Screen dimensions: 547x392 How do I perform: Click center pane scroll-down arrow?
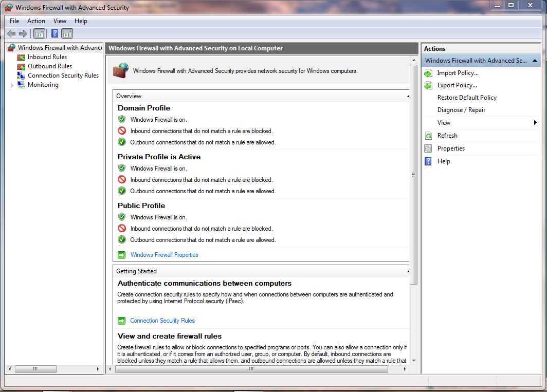pyautogui.click(x=414, y=360)
